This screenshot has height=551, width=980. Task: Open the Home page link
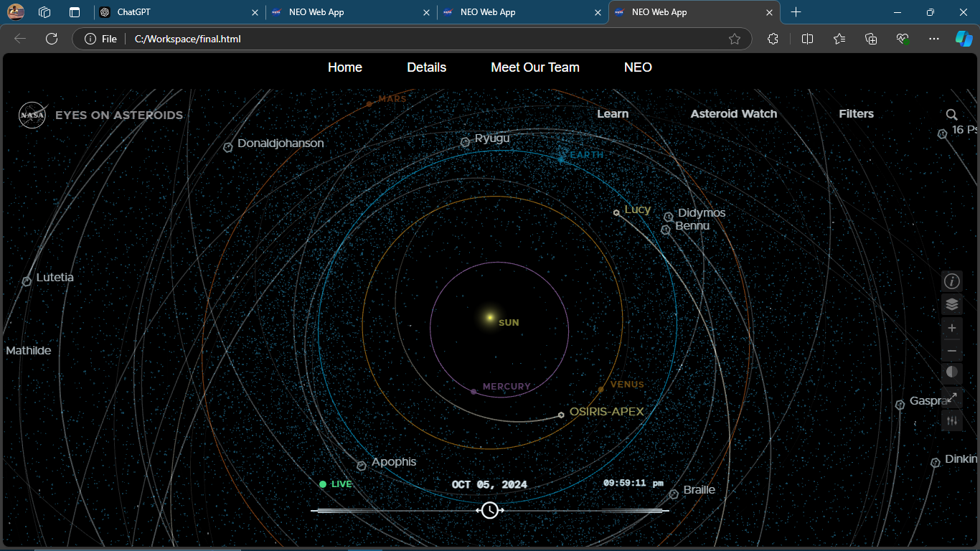click(345, 67)
